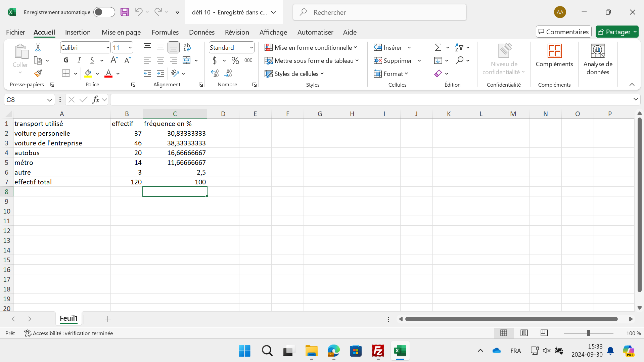Click the Commentaires button

(563, 32)
